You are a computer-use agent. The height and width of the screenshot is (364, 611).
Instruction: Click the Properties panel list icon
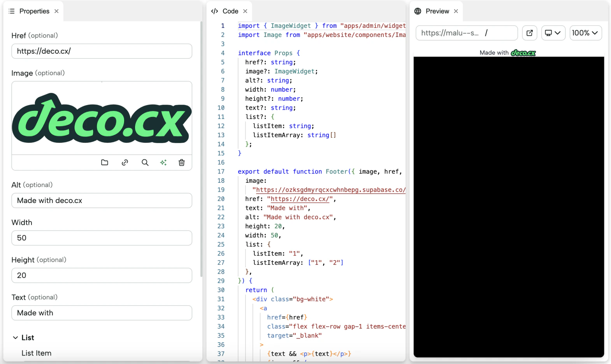(12, 11)
